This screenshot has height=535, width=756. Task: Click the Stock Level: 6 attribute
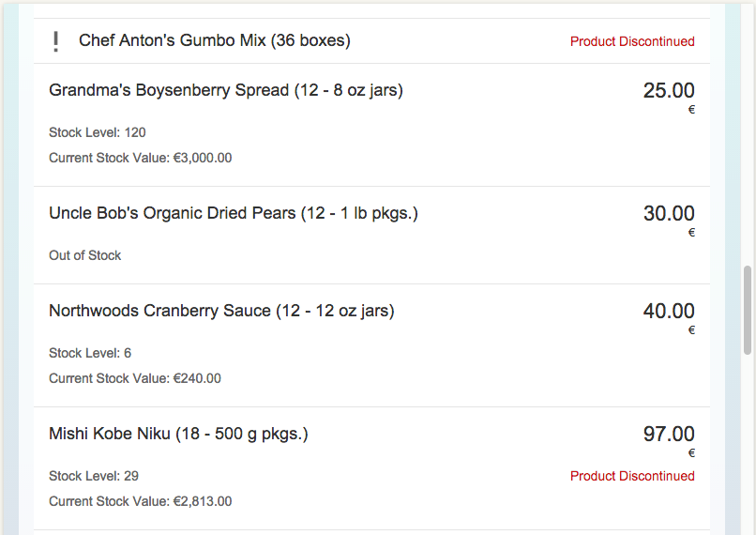tap(90, 353)
